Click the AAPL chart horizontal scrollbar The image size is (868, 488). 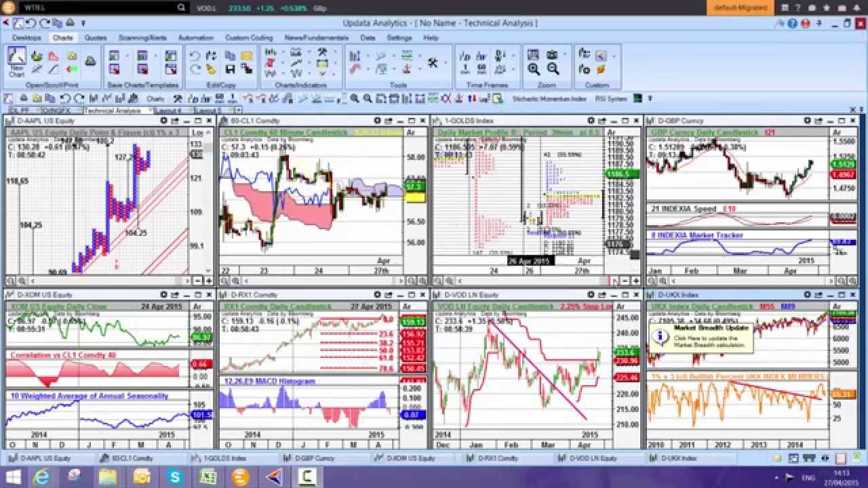108,281
